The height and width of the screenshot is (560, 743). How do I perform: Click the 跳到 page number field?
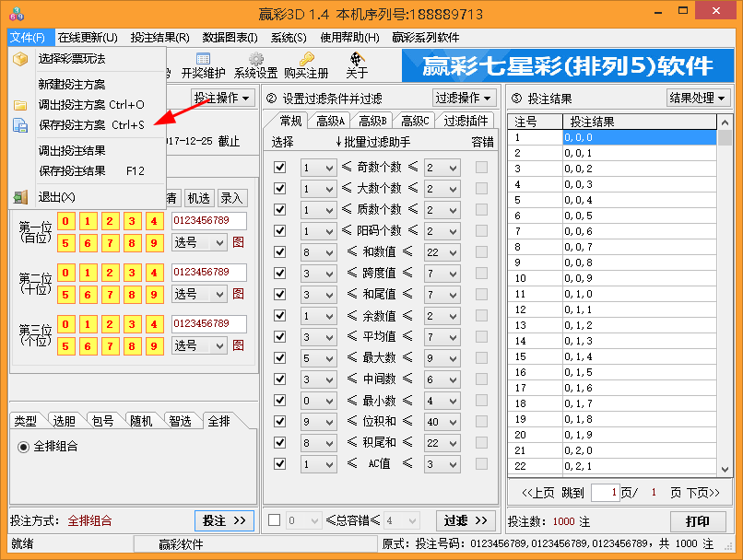606,493
